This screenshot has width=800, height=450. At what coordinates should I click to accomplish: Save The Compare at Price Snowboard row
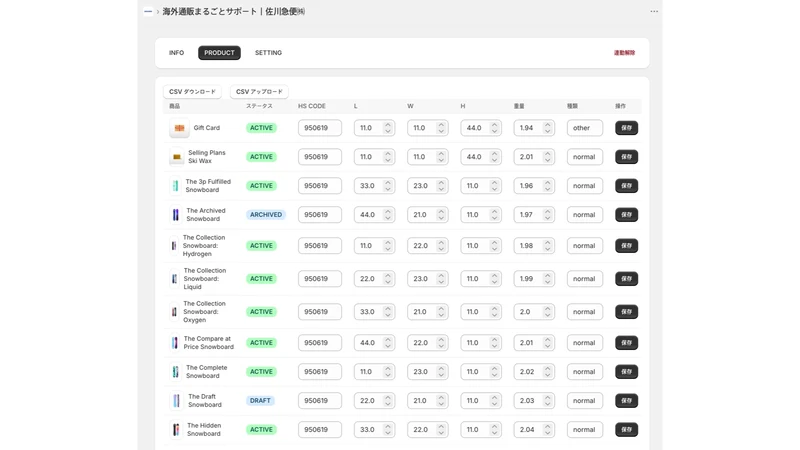click(x=627, y=343)
